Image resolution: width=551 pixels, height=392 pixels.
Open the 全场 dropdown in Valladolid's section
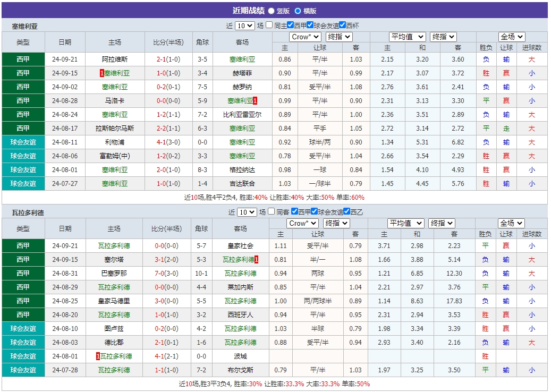511,223
